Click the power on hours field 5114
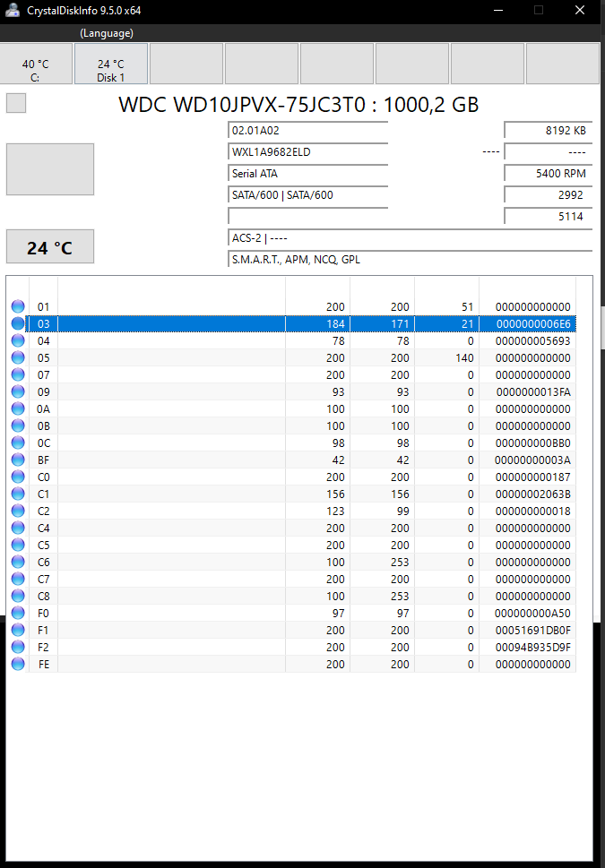The width and height of the screenshot is (605, 868). (x=548, y=217)
